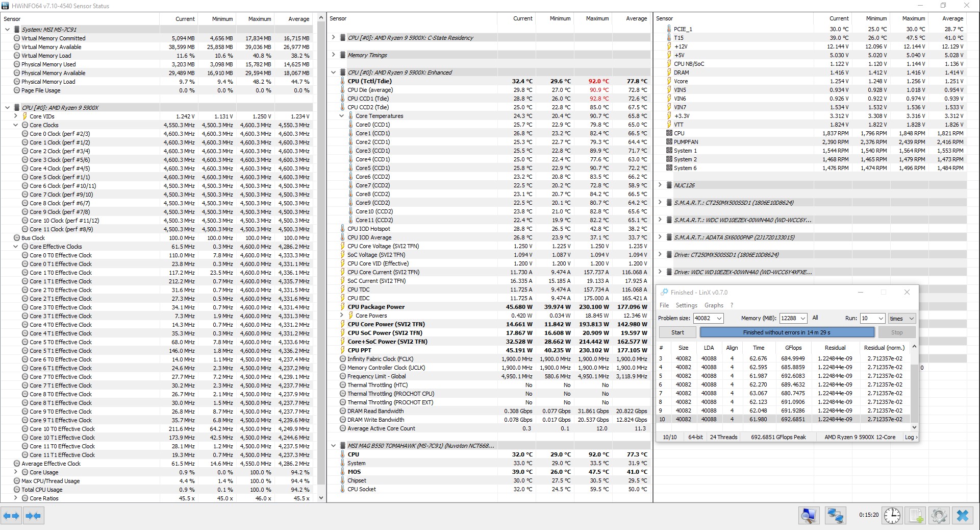Click fan icon beside System 6
980x530 pixels.
point(669,168)
